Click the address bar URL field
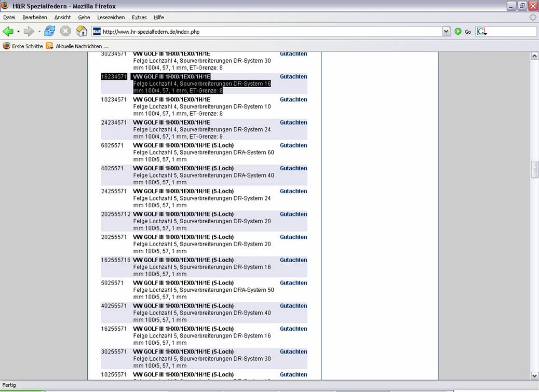Viewport: 539px width, 392px height. coord(270,32)
